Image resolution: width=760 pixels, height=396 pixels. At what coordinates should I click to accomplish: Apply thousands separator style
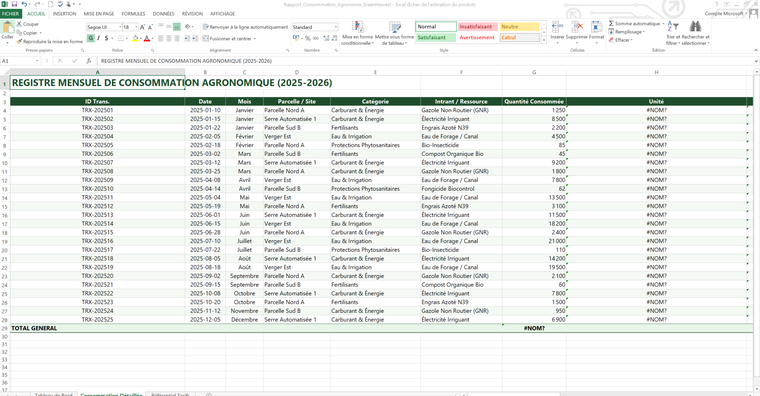(316, 38)
